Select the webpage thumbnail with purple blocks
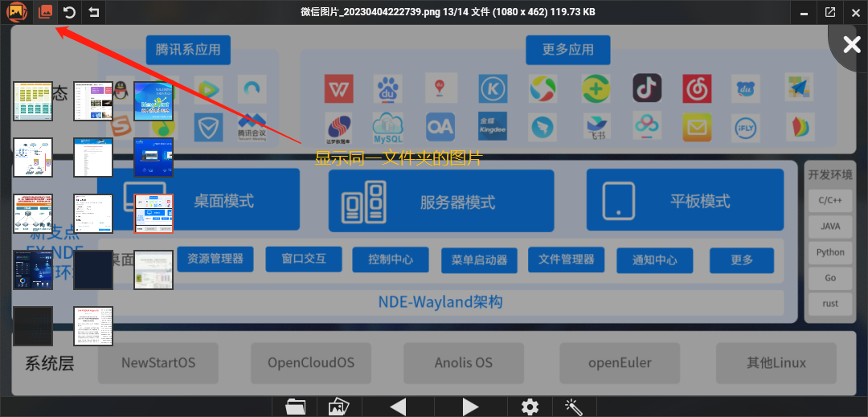The image size is (868, 417). click(93, 101)
